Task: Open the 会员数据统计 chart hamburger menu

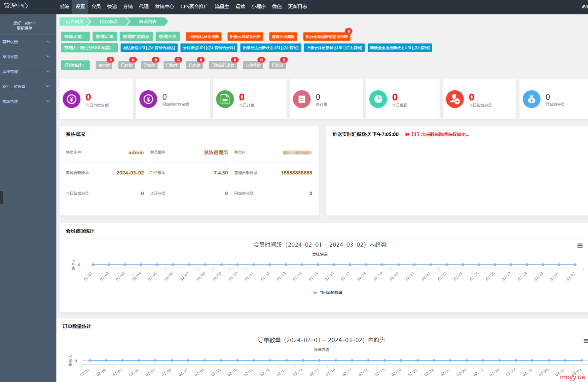Action: tap(580, 246)
